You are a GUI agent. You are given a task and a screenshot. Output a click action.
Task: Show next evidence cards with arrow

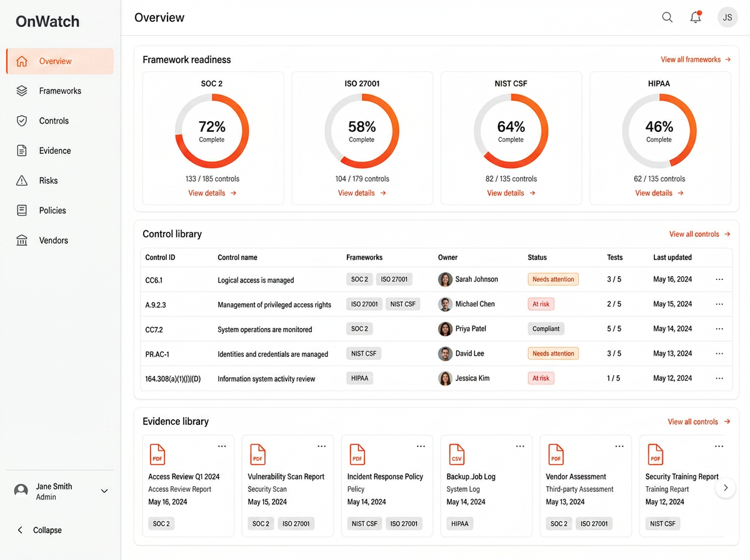tap(725, 487)
